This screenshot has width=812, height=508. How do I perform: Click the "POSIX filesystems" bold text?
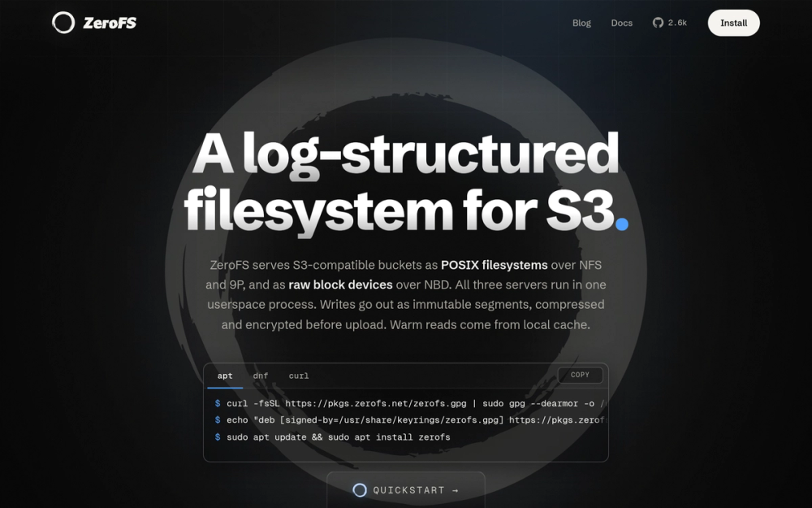(x=494, y=265)
